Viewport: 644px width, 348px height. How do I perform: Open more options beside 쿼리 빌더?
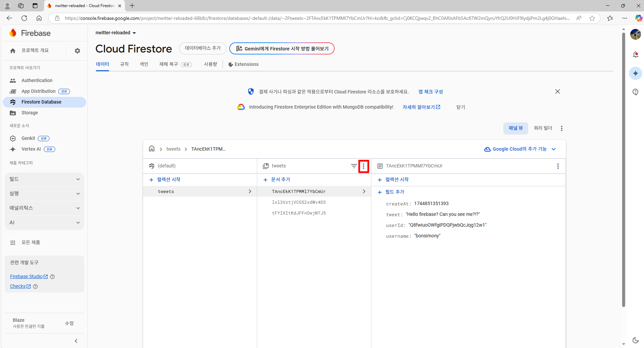tap(562, 128)
